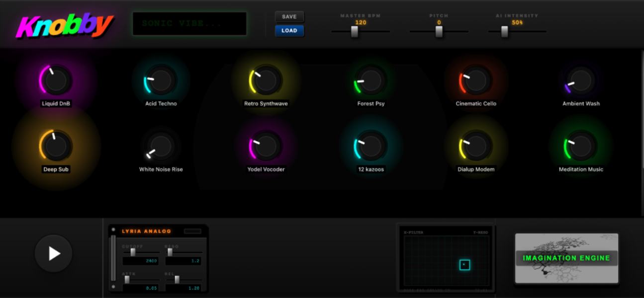Select the Liquid DnB preset knob
The height and width of the screenshot is (298, 644).
tap(56, 81)
